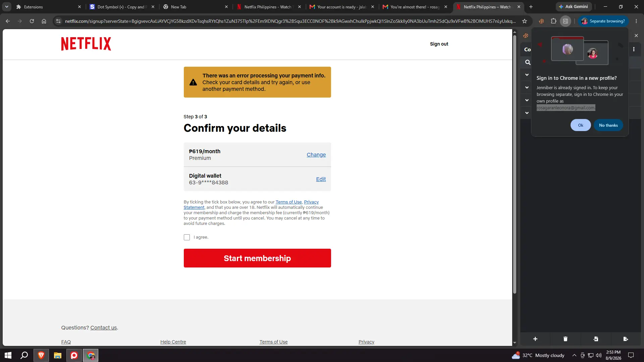Export cookies using the export icon
Screen dimensions: 644x362
click(x=626, y=339)
